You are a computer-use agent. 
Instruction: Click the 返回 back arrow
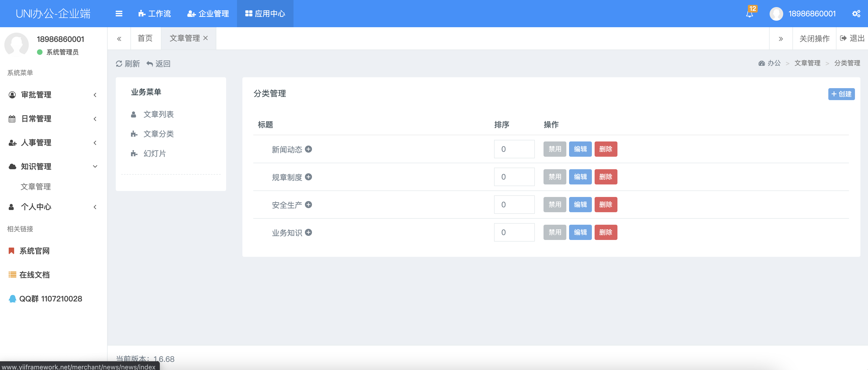coord(150,64)
